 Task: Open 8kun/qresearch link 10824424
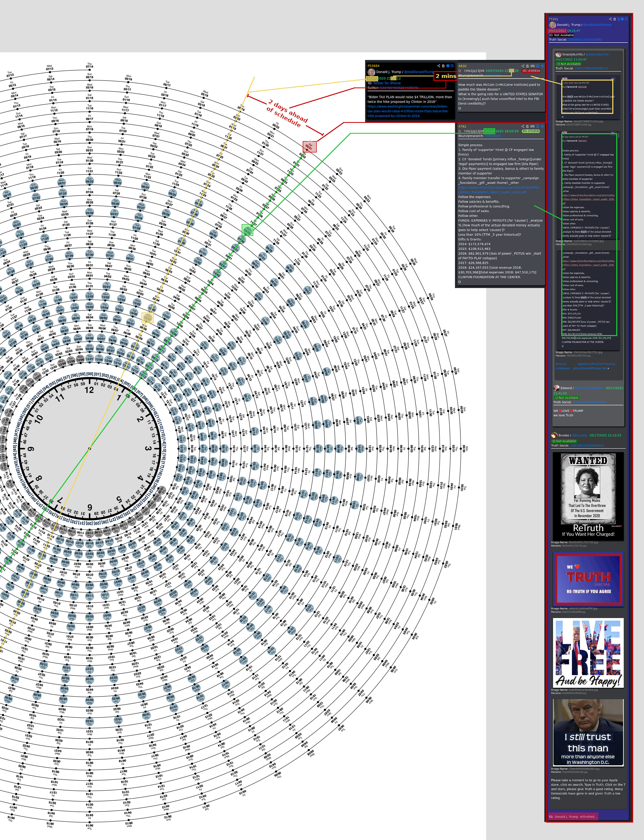[493, 136]
